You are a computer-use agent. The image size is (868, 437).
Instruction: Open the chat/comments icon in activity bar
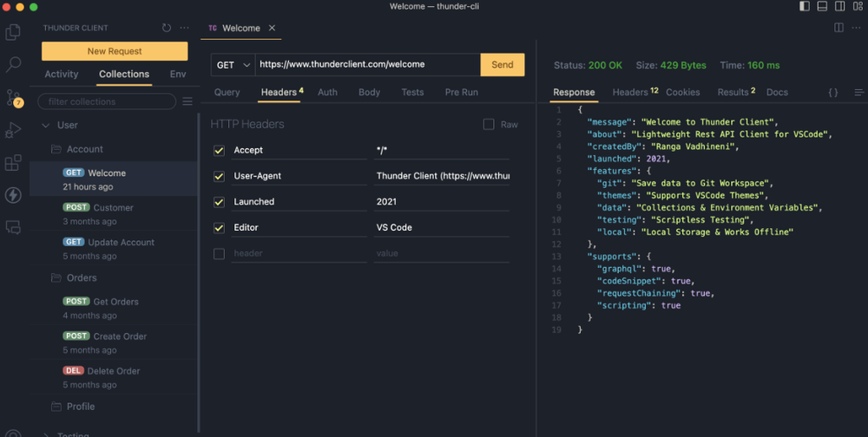tap(13, 227)
